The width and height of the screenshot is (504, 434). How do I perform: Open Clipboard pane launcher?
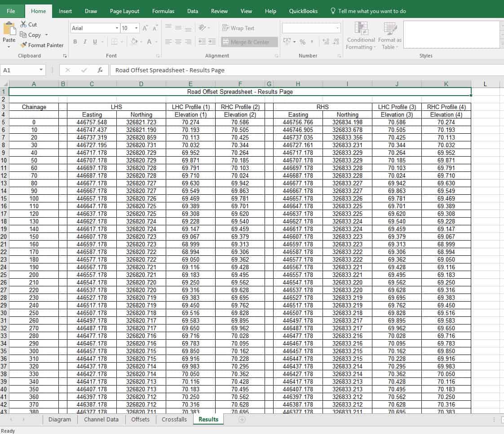tap(65, 56)
